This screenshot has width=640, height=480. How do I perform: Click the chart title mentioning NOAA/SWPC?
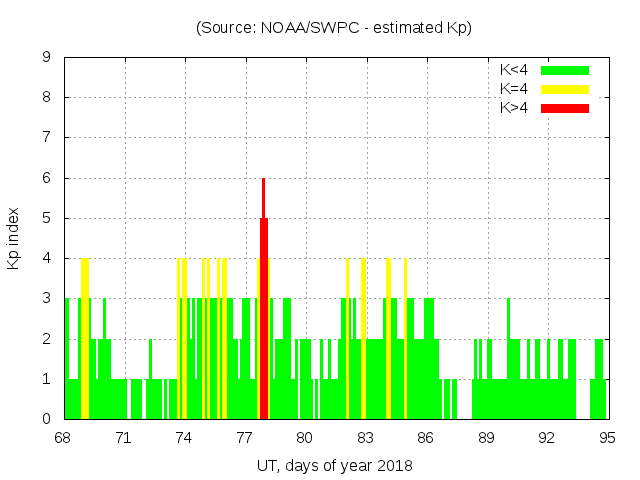[333, 28]
